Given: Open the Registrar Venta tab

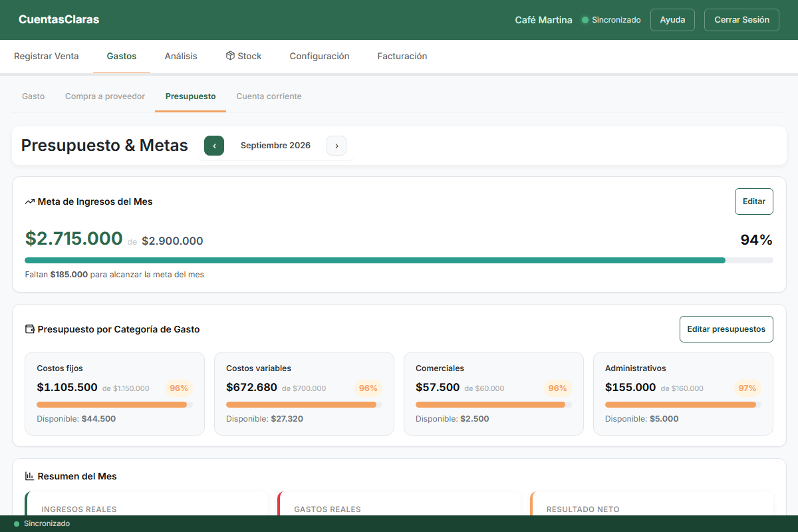Looking at the screenshot, I should coord(47,57).
